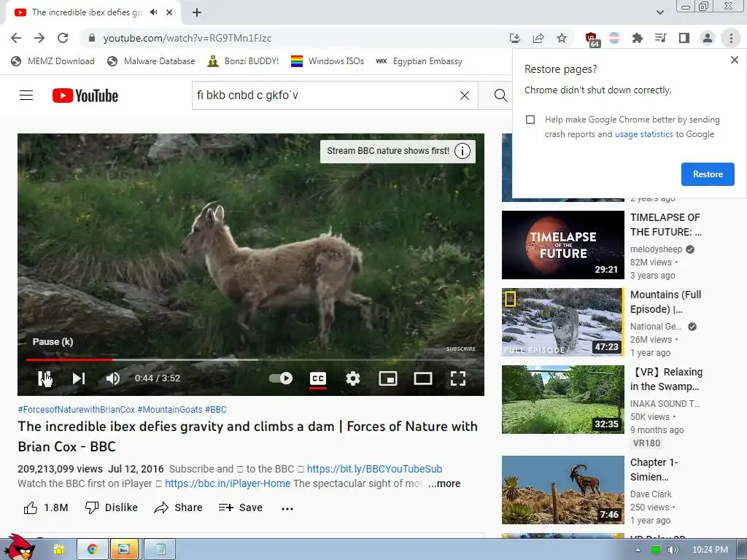Run search with magnifying glass button
Screen dimensions: 747x560
point(500,96)
